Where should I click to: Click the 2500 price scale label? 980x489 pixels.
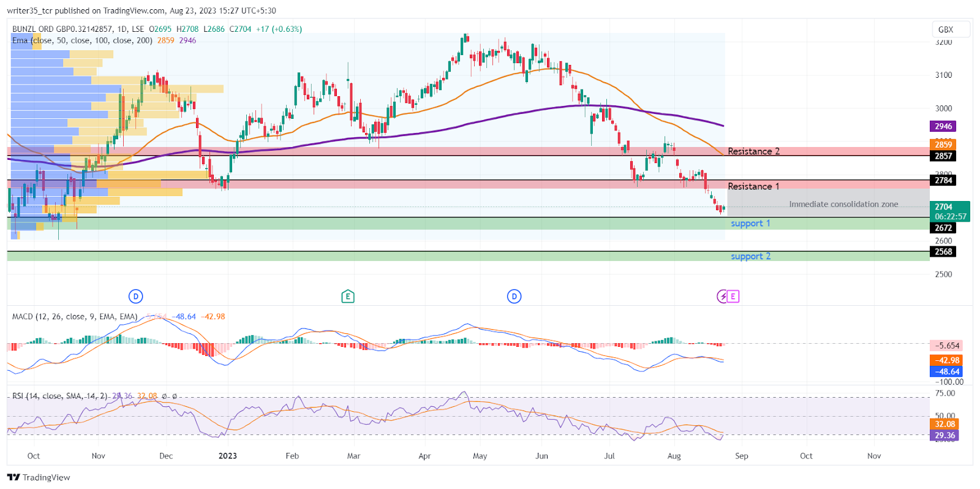(943, 275)
